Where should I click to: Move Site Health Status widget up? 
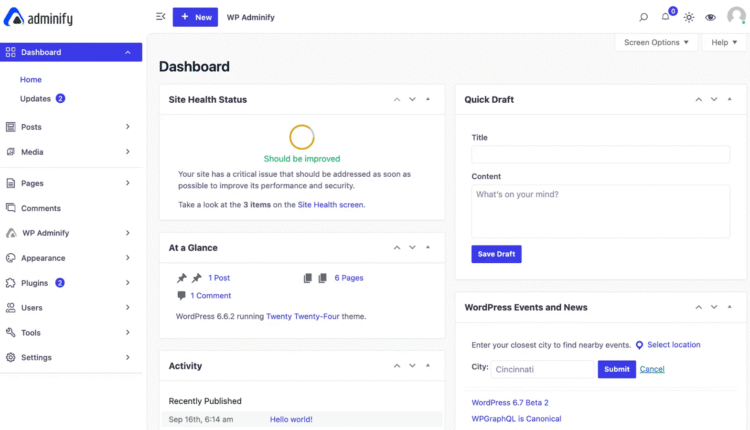point(397,99)
